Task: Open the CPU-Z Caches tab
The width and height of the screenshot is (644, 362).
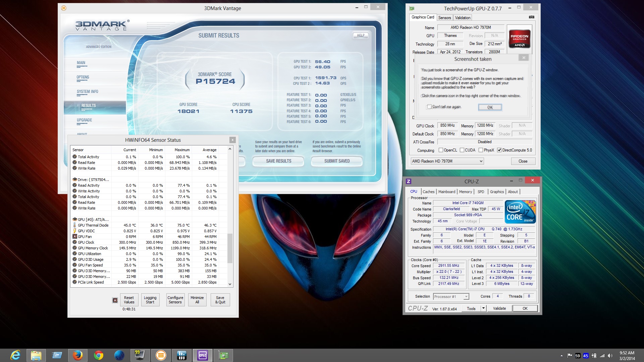Action: click(x=428, y=192)
